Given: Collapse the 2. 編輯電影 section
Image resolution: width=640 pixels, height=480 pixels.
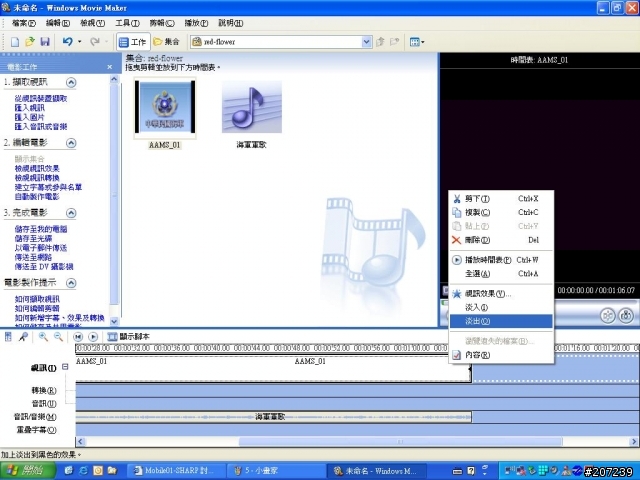Looking at the screenshot, I should coord(71,143).
